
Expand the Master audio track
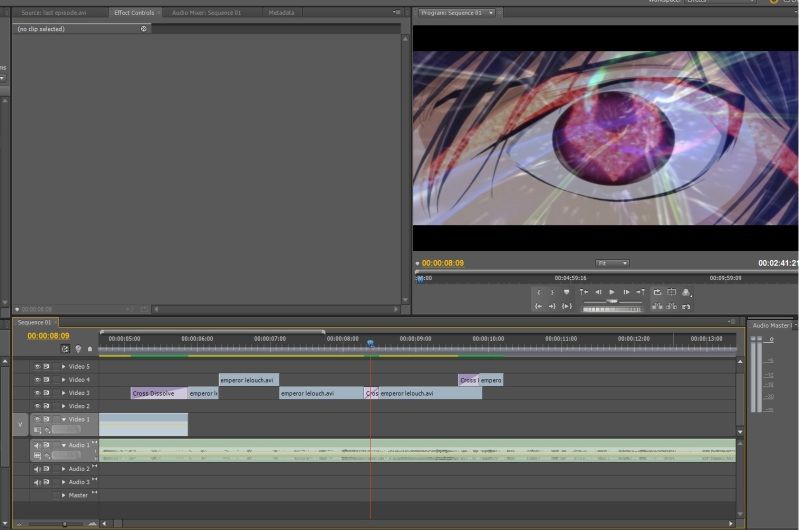[64, 495]
